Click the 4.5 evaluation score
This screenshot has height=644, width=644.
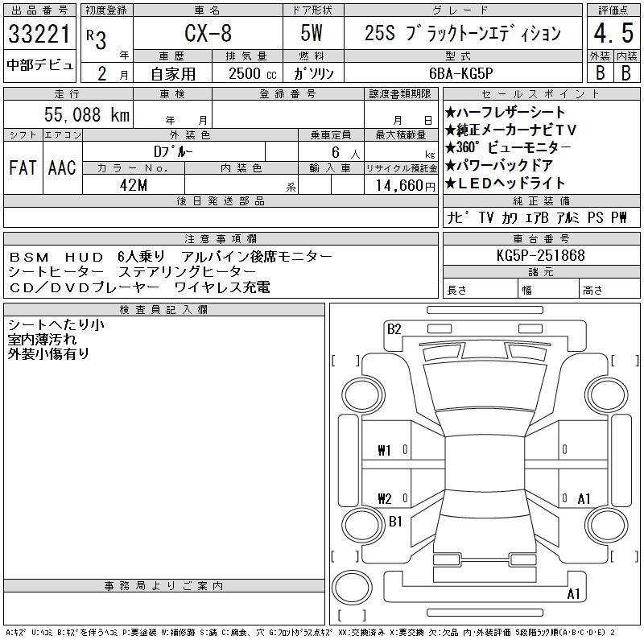point(610,35)
